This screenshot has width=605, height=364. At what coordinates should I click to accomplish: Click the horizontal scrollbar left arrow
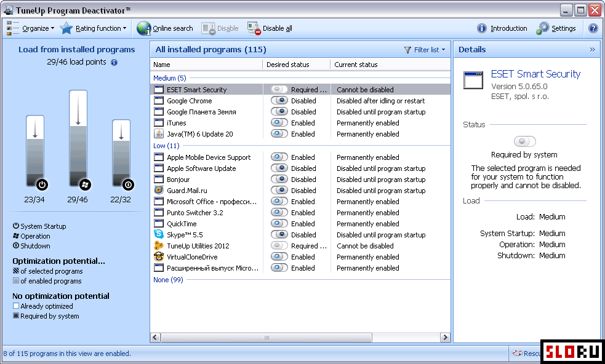tap(155, 338)
